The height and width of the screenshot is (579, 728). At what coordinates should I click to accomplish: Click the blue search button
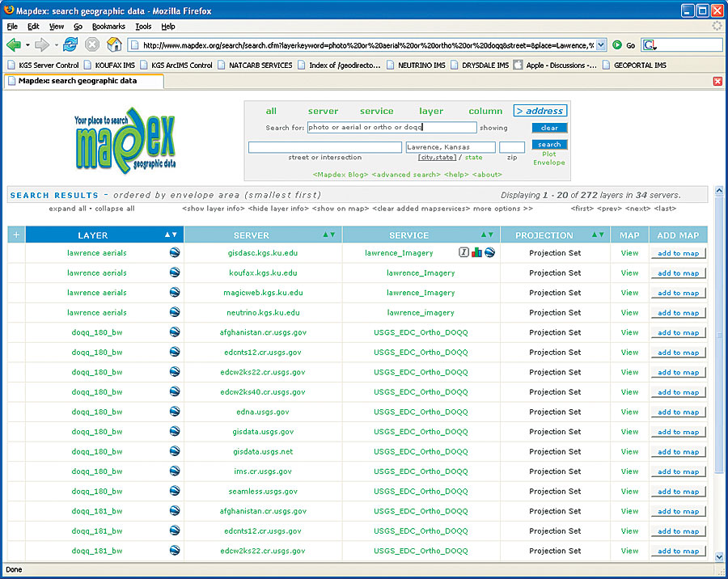coord(550,145)
